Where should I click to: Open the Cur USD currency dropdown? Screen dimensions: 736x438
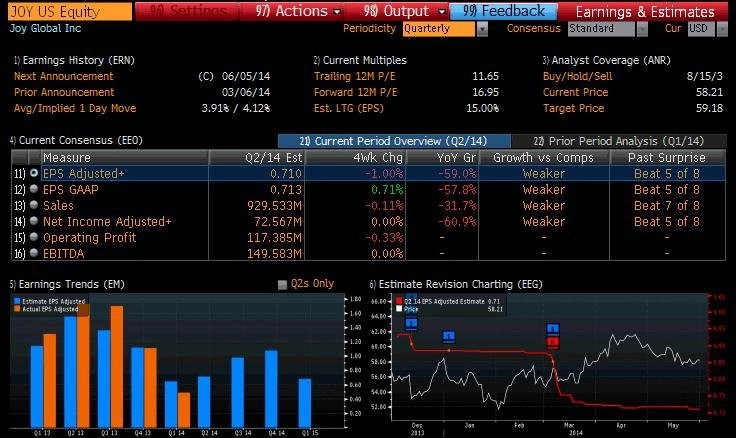(708, 29)
